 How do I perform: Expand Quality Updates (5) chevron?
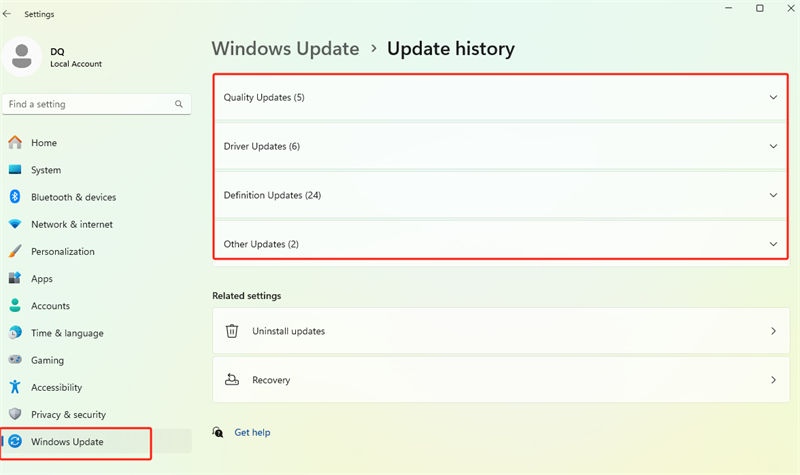pyautogui.click(x=773, y=97)
